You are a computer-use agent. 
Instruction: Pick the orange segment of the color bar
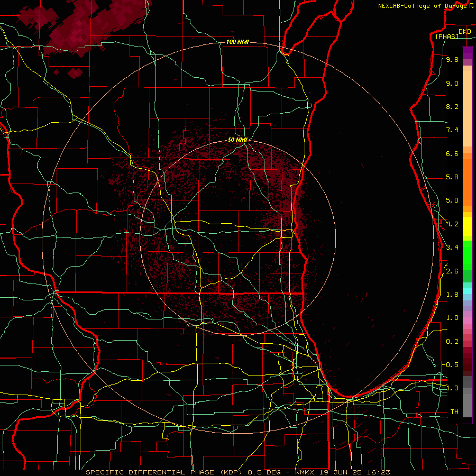point(467,183)
